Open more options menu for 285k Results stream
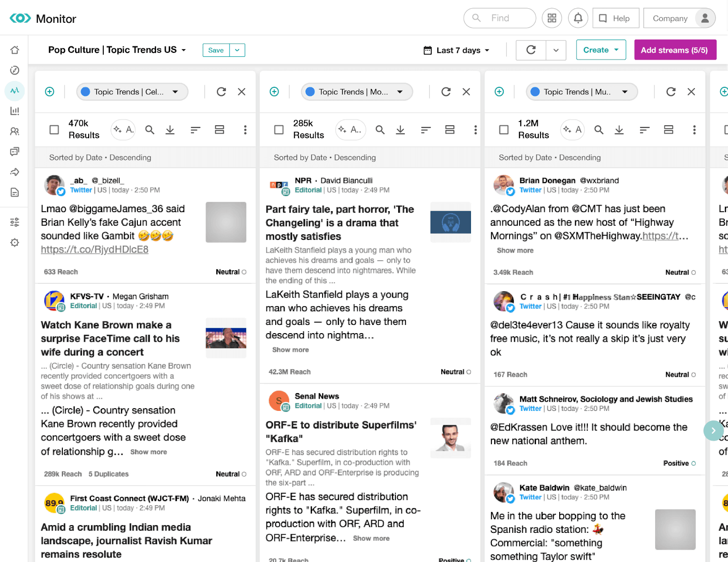This screenshot has height=562, width=728. [x=475, y=130]
